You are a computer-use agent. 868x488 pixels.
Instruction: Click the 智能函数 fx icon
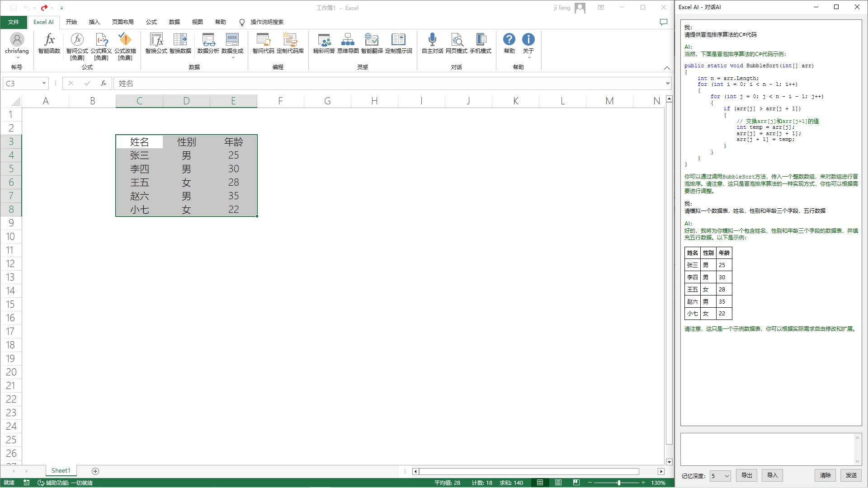point(49,40)
